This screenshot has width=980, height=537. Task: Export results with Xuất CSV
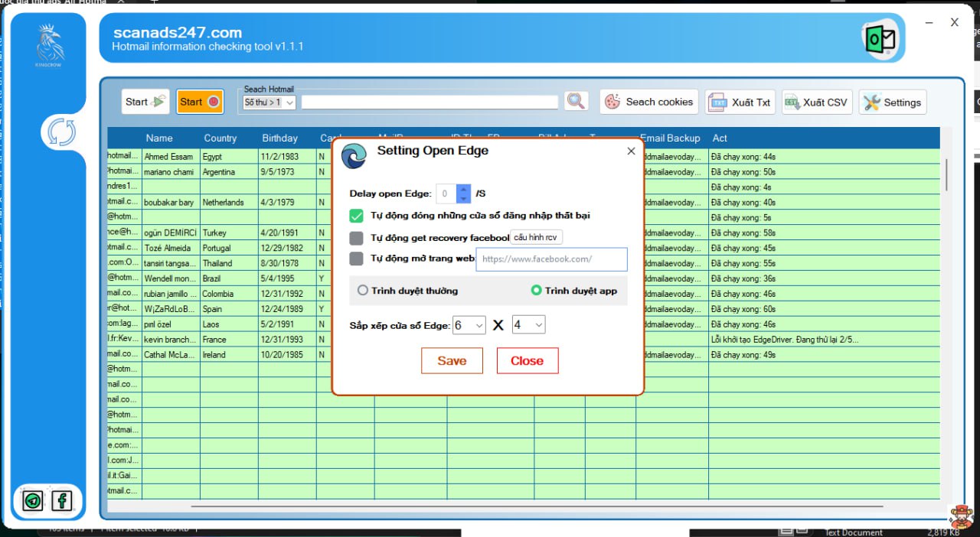pos(816,102)
